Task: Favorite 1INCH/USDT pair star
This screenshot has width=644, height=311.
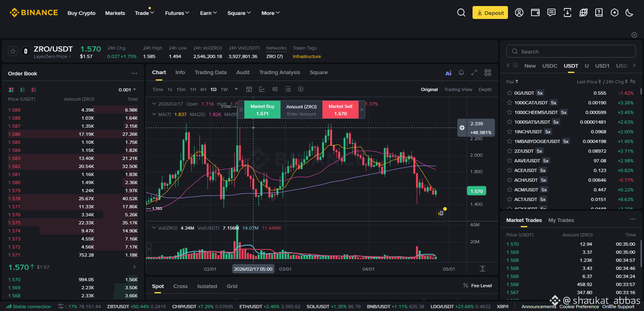Action: click(x=510, y=132)
